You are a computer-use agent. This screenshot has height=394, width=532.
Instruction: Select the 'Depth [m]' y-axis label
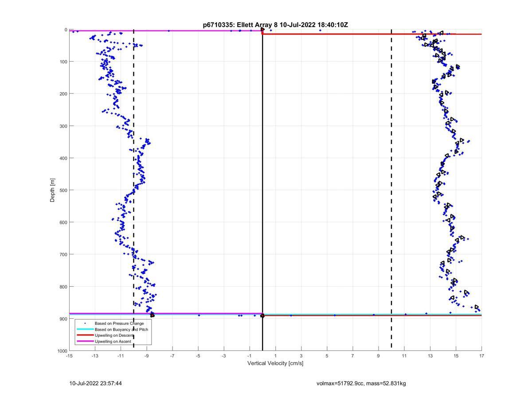point(52,190)
